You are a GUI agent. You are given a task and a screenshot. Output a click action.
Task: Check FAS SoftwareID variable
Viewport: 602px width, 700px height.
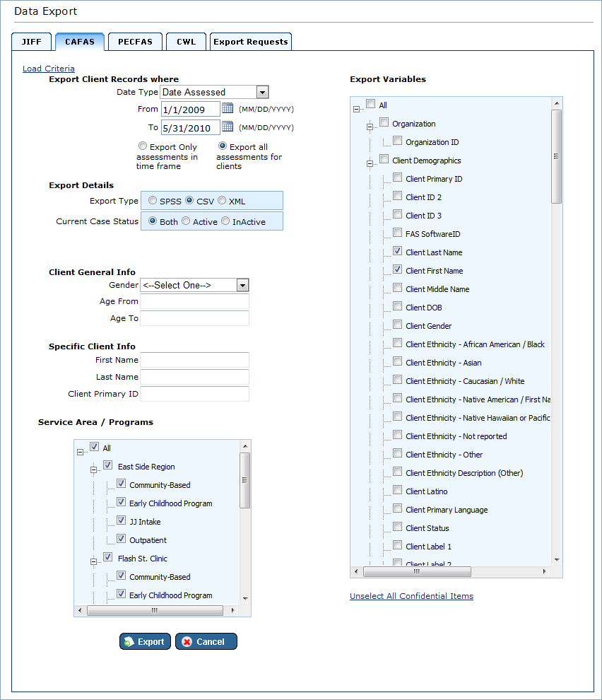coord(397,233)
